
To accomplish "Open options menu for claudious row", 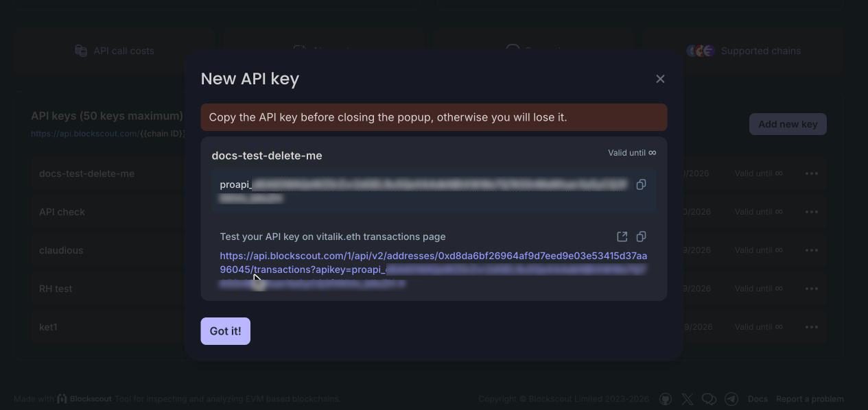I will [812, 250].
